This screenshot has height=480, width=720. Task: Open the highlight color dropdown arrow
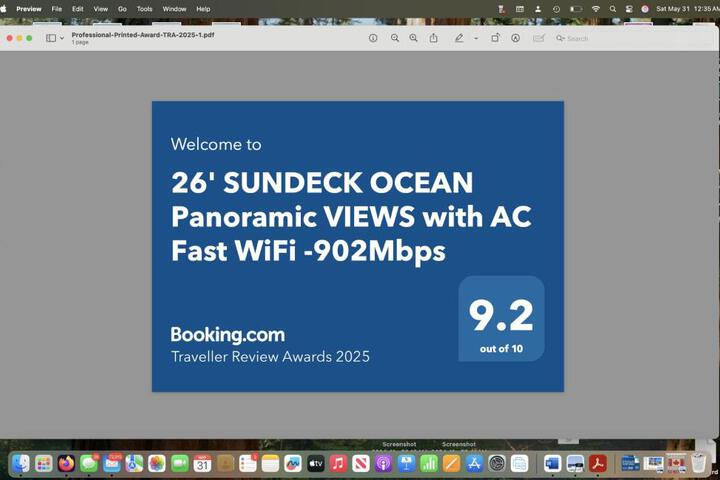476,39
